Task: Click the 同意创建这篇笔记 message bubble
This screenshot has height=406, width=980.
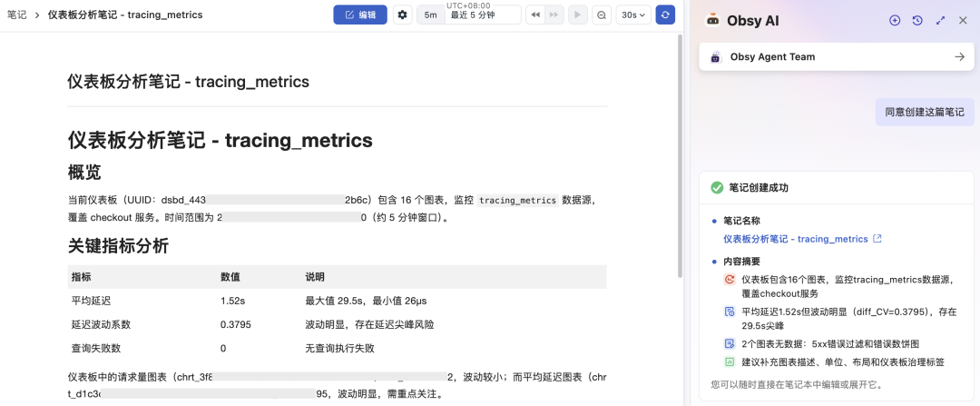Action: pyautogui.click(x=925, y=113)
